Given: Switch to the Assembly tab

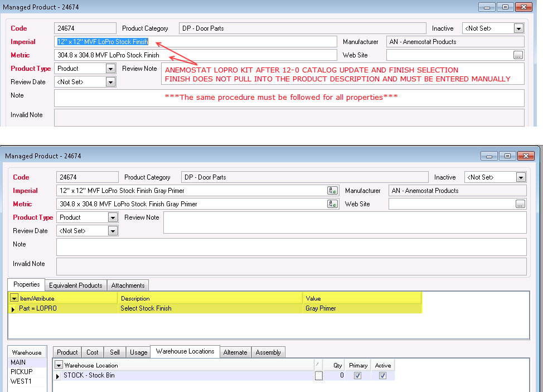Looking at the screenshot, I should tap(268, 352).
